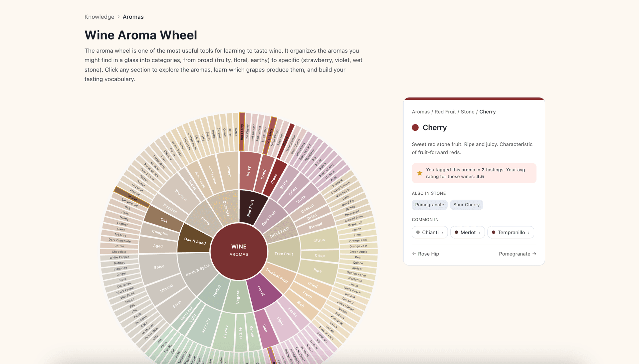Expand the Tempranillo grape details

511,232
